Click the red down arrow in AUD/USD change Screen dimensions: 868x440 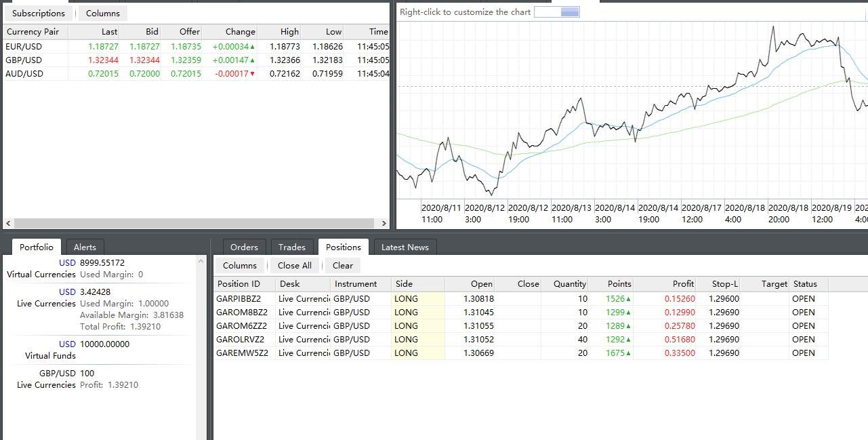point(253,74)
